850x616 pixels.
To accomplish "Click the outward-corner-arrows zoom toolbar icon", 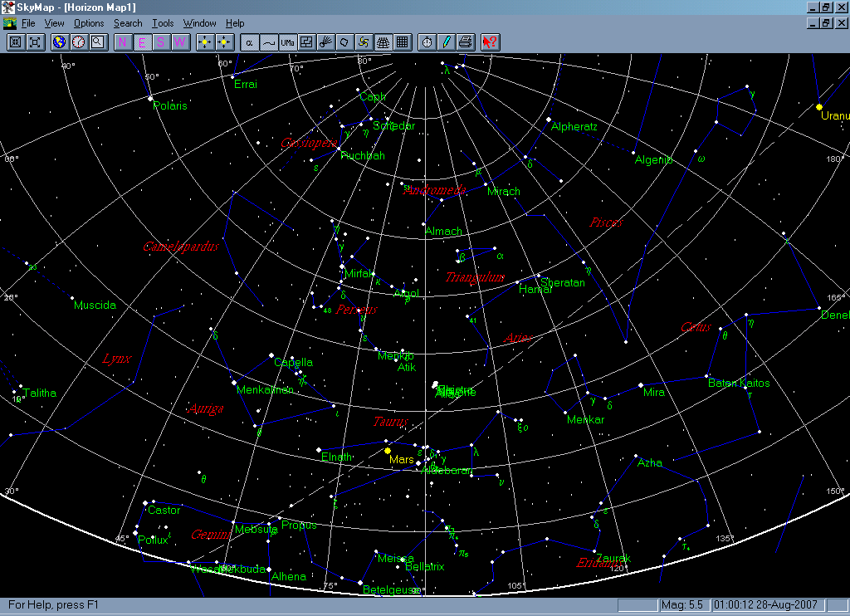I will click(35, 42).
